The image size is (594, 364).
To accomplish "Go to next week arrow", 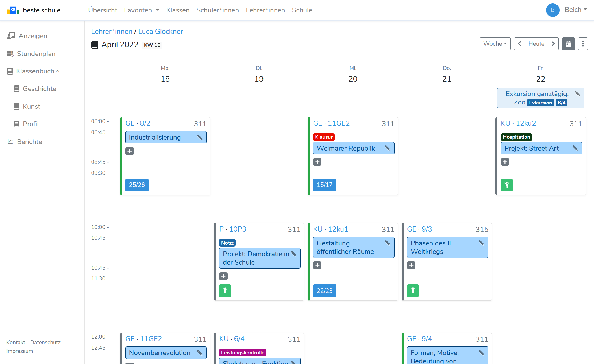I will [553, 44].
